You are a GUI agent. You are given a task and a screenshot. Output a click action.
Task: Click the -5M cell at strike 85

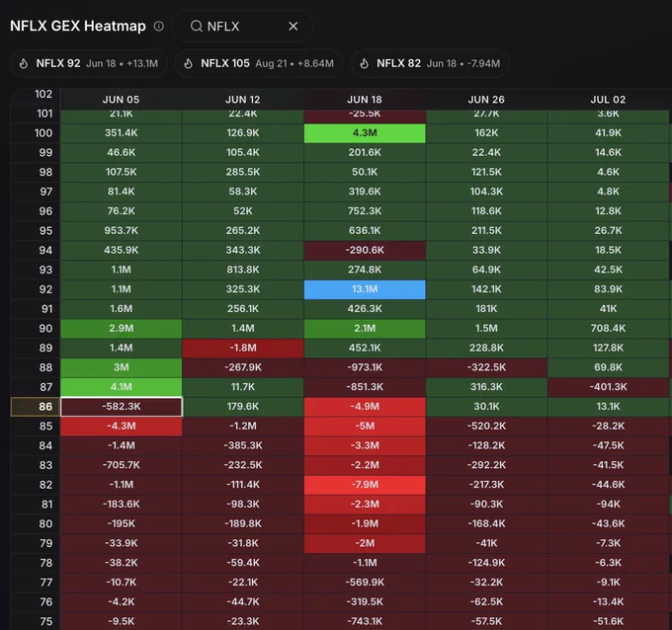click(365, 426)
